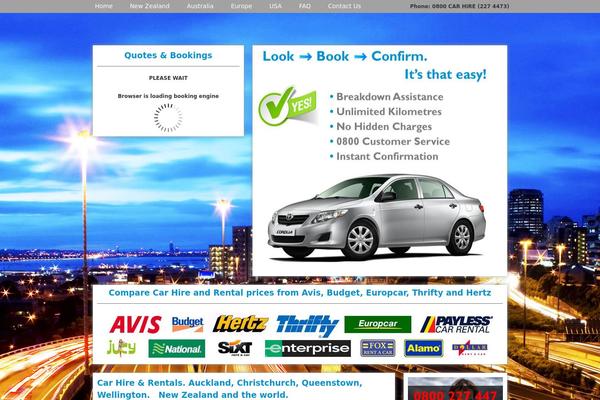600x400 pixels.
Task: Click the Budget logo
Action: [x=188, y=324]
